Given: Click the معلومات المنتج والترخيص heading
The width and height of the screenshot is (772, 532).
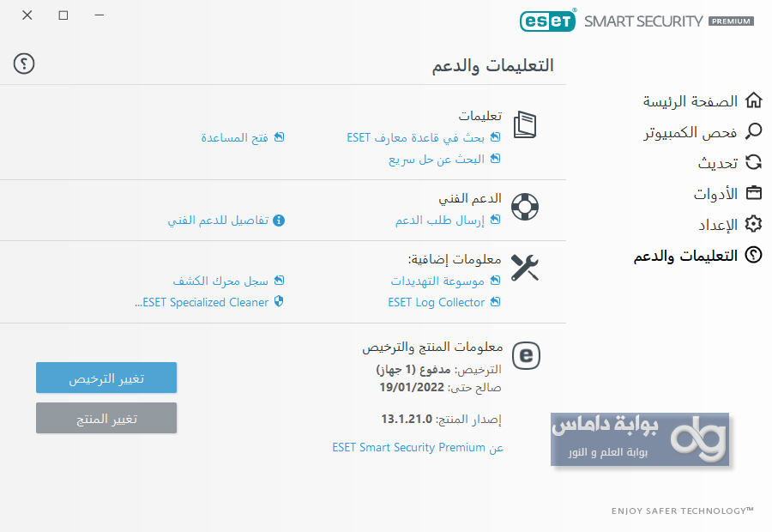Looking at the screenshot, I should tap(432, 348).
